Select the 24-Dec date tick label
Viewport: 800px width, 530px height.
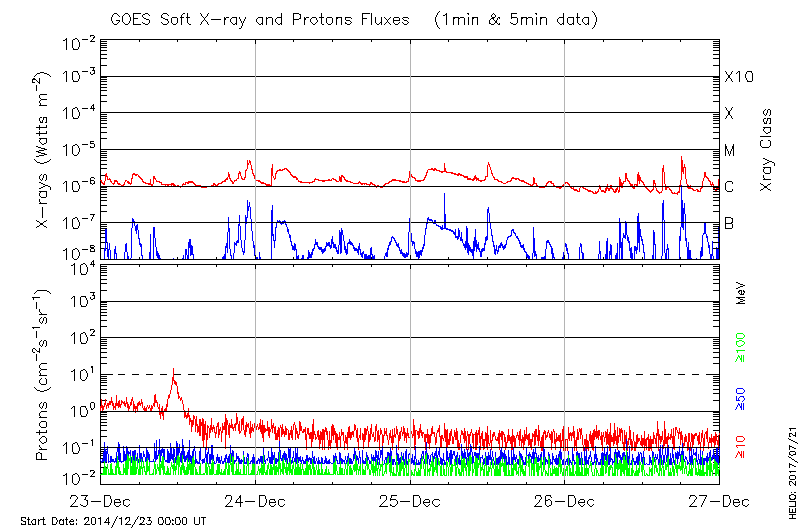[255, 500]
